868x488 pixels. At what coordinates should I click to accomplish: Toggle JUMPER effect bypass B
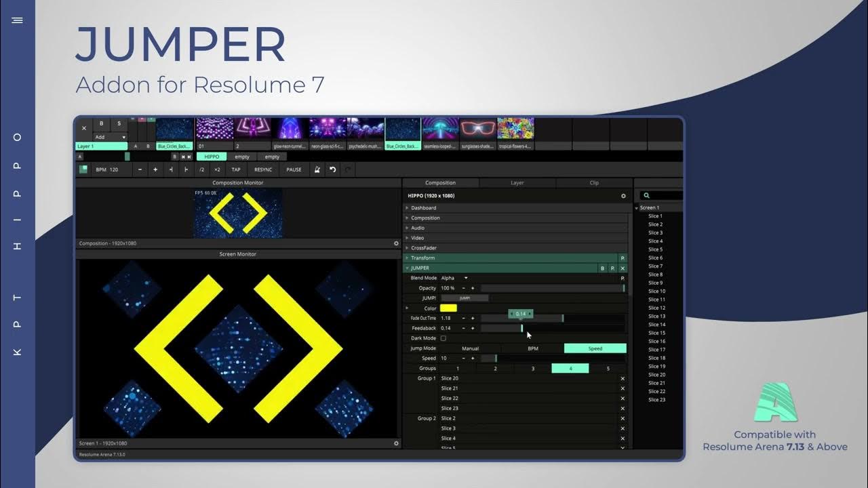(603, 268)
